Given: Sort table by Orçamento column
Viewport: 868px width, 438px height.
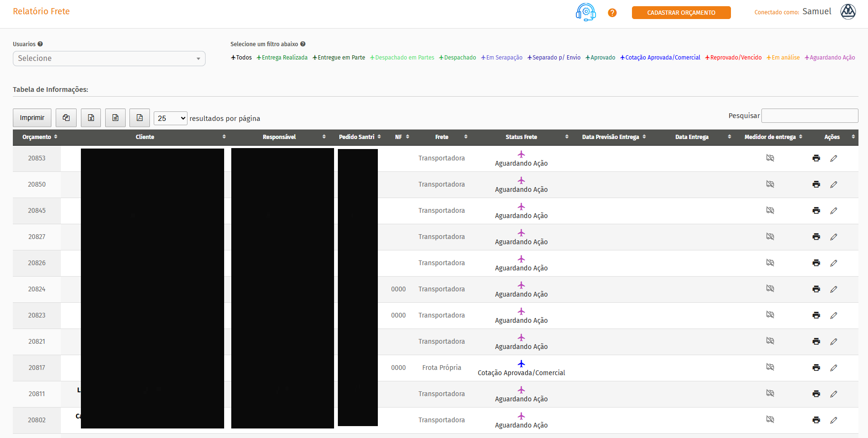Looking at the screenshot, I should pos(39,137).
